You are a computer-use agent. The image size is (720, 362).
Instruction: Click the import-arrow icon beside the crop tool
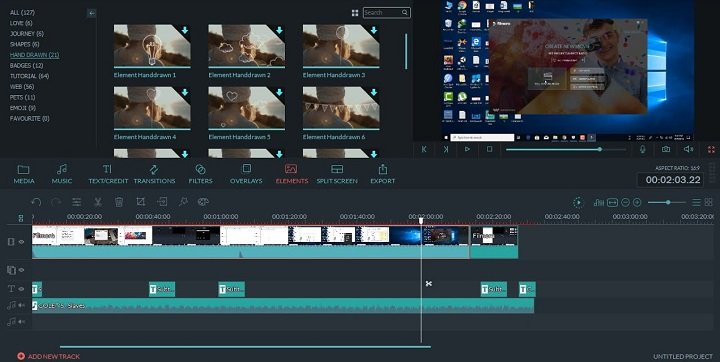(x=162, y=202)
